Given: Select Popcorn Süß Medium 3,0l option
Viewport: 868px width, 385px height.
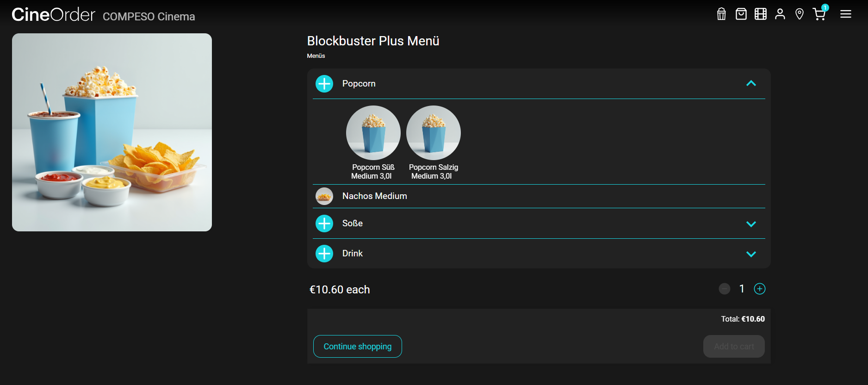Looking at the screenshot, I should pos(373,133).
